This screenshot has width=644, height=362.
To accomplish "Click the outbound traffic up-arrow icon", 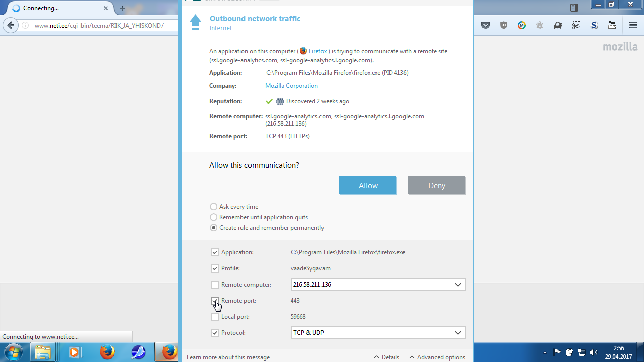I will click(195, 22).
